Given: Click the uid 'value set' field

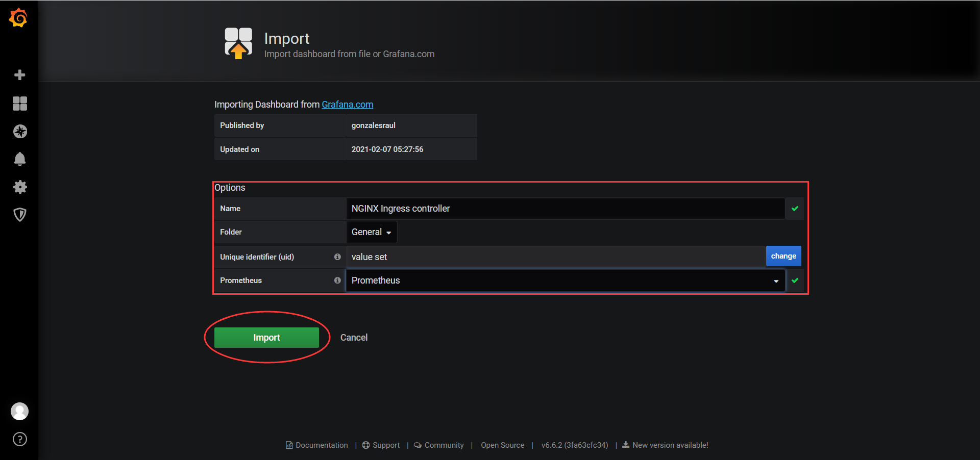Looking at the screenshot, I should [556, 257].
